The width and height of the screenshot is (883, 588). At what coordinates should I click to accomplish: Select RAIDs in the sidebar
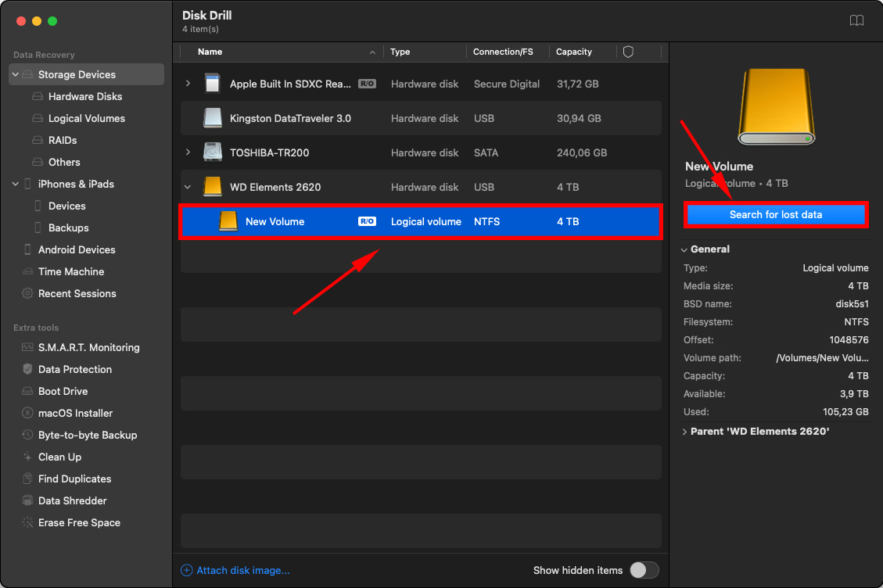click(63, 140)
